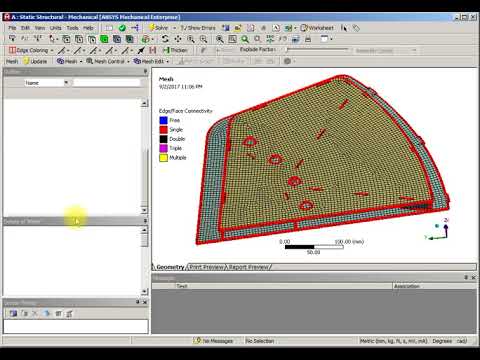Image resolution: width=480 pixels, height=360 pixels.
Task: Switch to the Geometry tab
Action: click(x=169, y=267)
